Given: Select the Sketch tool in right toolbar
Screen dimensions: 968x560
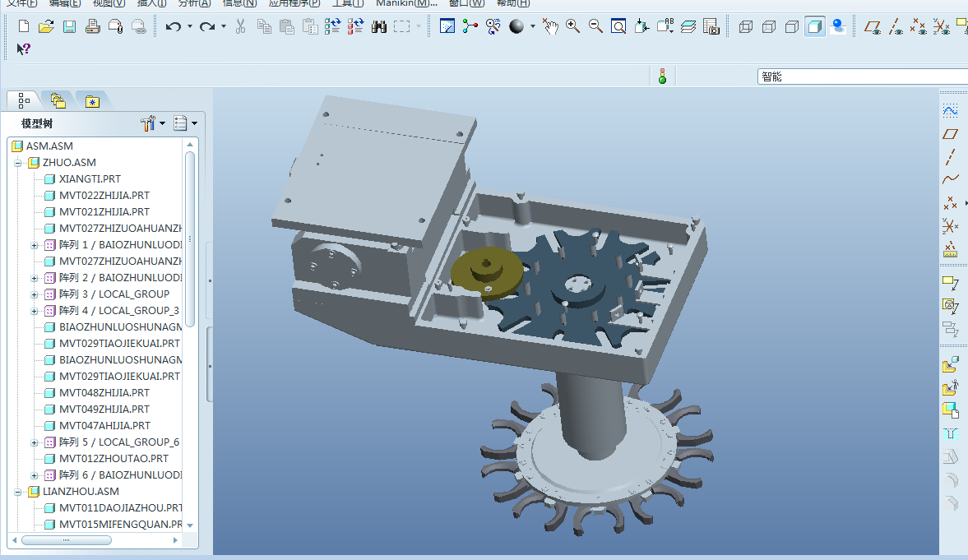Looking at the screenshot, I should pos(950,111).
